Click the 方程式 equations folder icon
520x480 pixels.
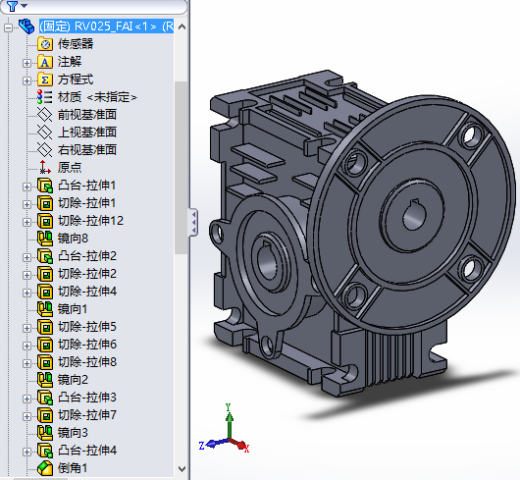point(45,79)
